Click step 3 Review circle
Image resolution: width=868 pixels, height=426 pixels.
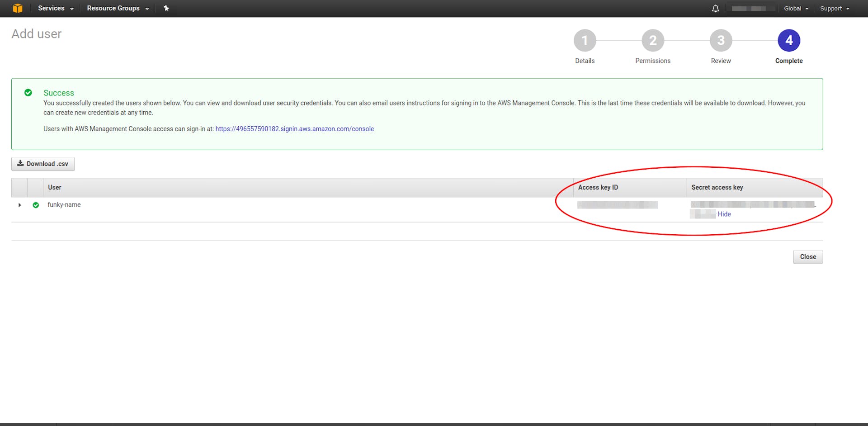721,41
